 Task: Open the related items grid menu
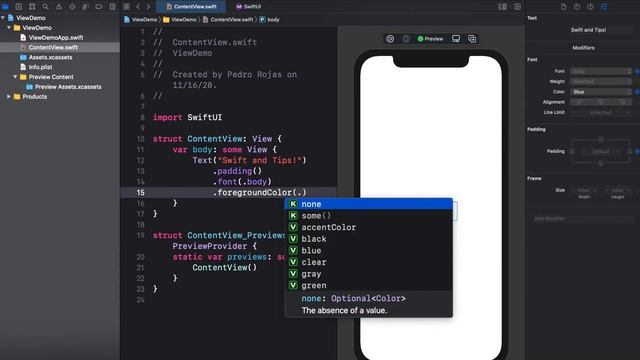(127, 7)
